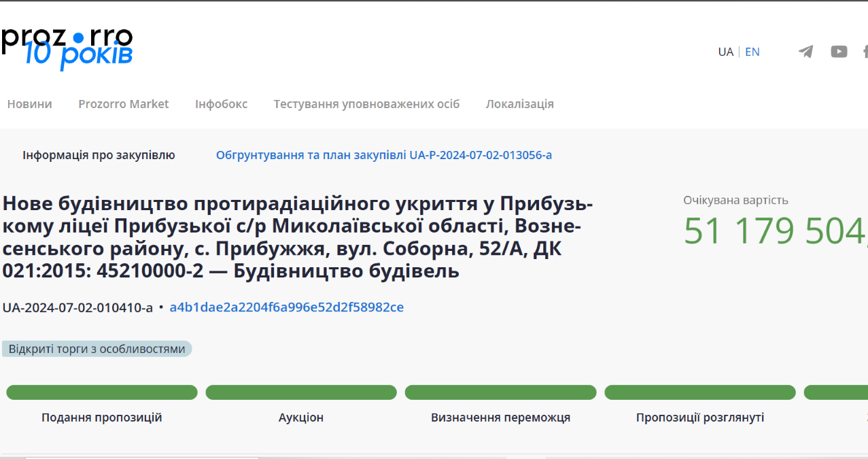Click the Пропозиції розглянуті stage label

[x=700, y=418]
